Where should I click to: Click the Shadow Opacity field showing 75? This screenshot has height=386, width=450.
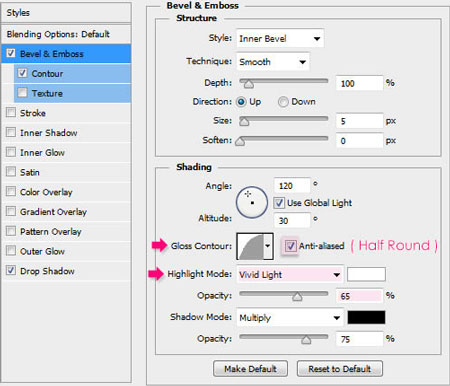coord(359,339)
